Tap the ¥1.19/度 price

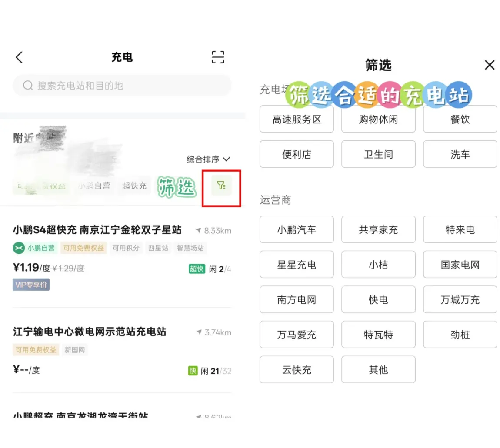[x=32, y=268]
